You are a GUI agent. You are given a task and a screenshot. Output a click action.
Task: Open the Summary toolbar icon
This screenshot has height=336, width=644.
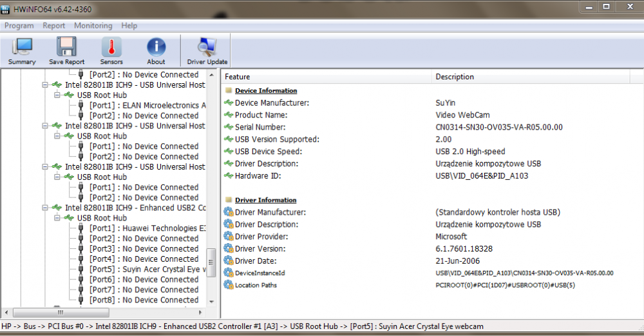coord(22,50)
